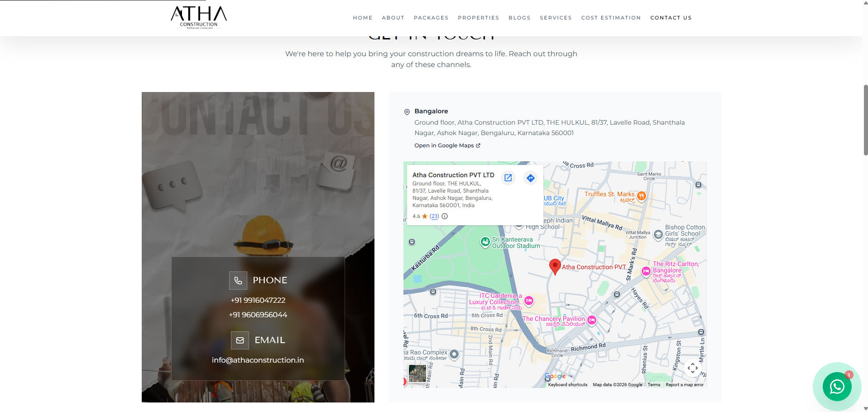868x412 pixels.
Task: Click the Rao Complex grey map marker
Action: [454, 354]
